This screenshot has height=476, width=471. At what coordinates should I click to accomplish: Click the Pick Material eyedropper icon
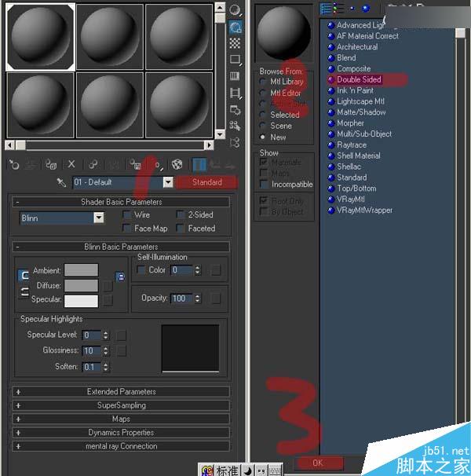tap(61, 182)
